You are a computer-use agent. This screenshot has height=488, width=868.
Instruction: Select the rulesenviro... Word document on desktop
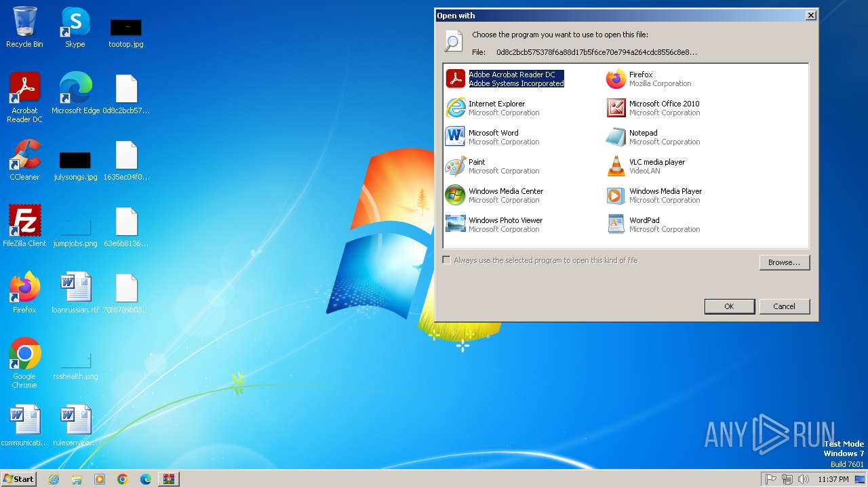(x=75, y=426)
